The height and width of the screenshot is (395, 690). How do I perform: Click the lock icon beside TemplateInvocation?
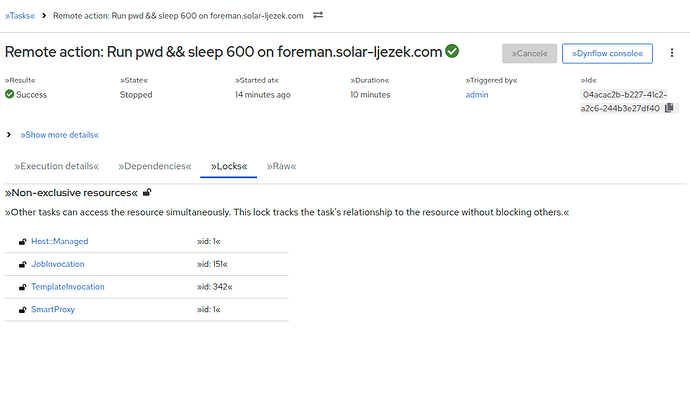point(22,287)
